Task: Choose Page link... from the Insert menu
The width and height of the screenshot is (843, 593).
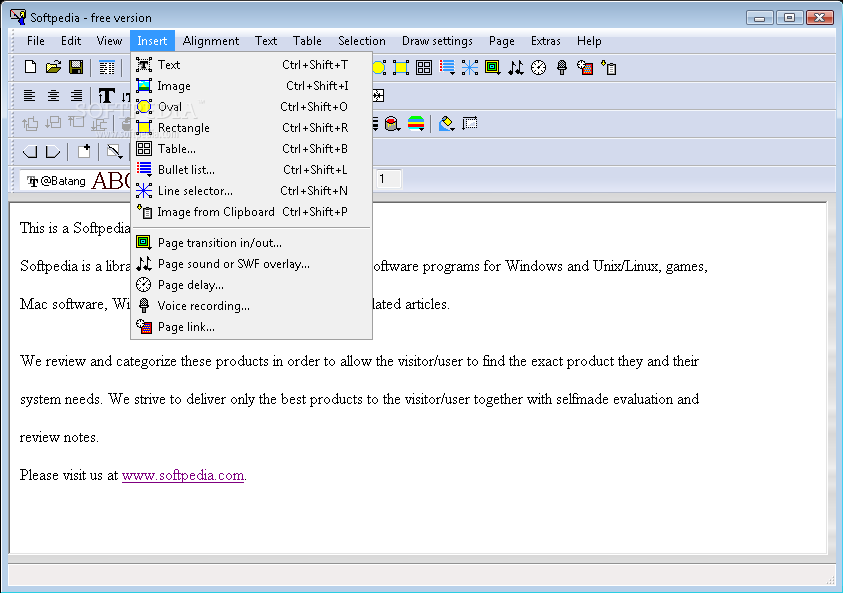Action: pyautogui.click(x=251, y=326)
